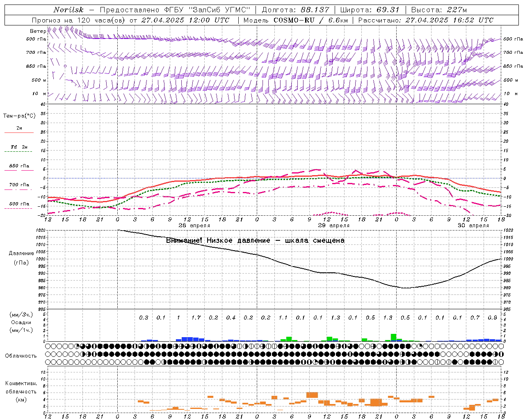Image resolution: width=525 pixels, height=420 pixels.
Task: Click the precipitation value 1.7
Action: pos(196,317)
